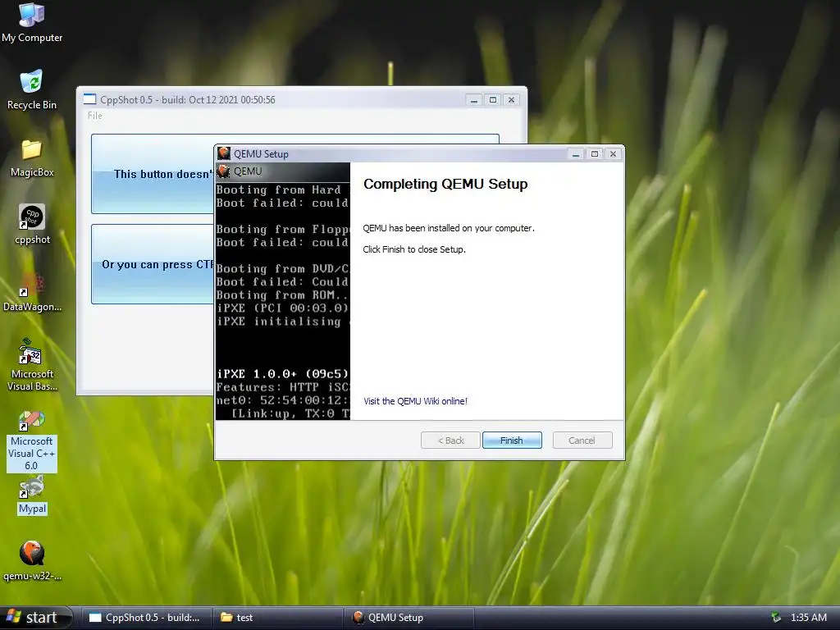The height and width of the screenshot is (630, 840).
Task: Open the Visit the QEMU Wiki online link
Action: point(415,400)
